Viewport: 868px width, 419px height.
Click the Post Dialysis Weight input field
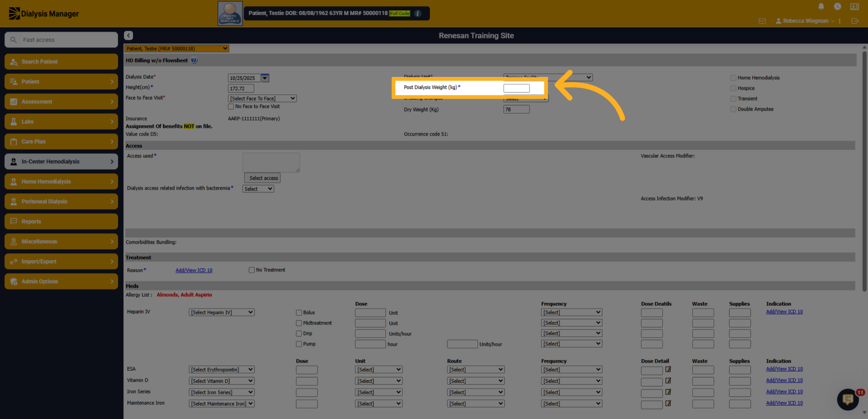pyautogui.click(x=516, y=88)
